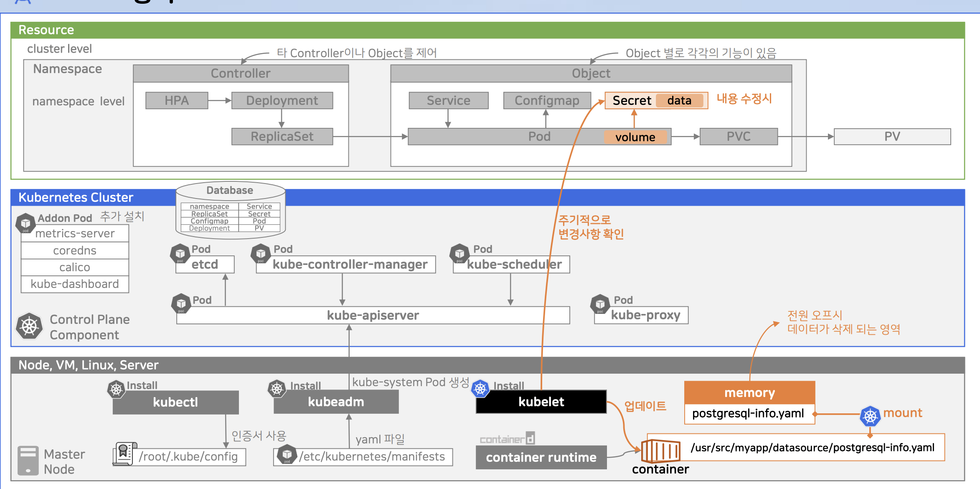The width and height of the screenshot is (980, 489).
Task: Click the Master Node server icon
Action: [x=28, y=460]
